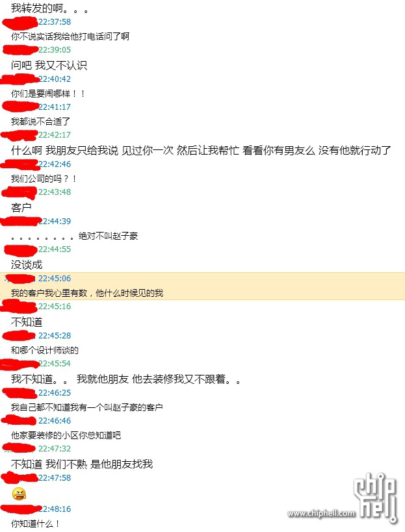Click the timestamp 22:37:58
405x532 pixels.
55,22
